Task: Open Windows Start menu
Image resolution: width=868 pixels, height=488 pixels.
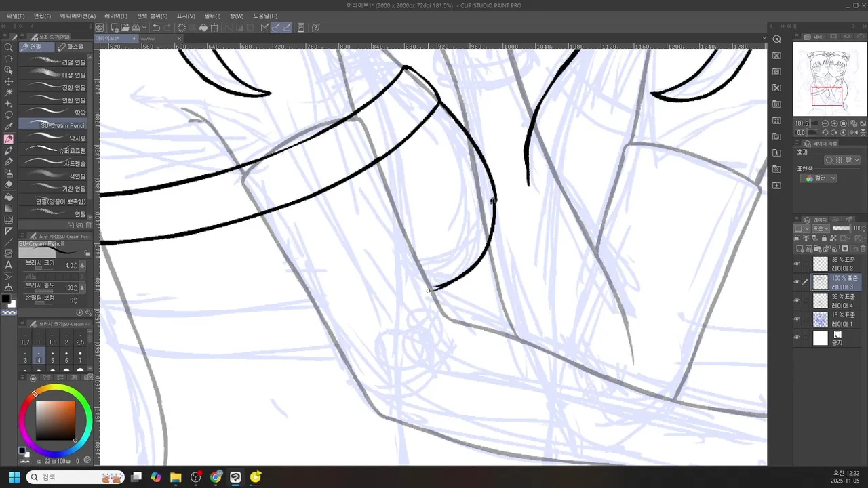Action: [14, 477]
